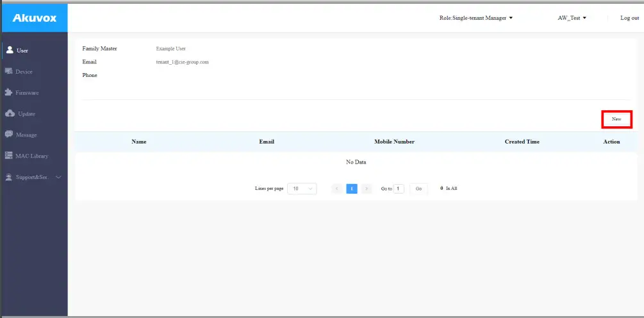The height and width of the screenshot is (318, 644).
Task: Click the Log out link
Action: tap(629, 18)
